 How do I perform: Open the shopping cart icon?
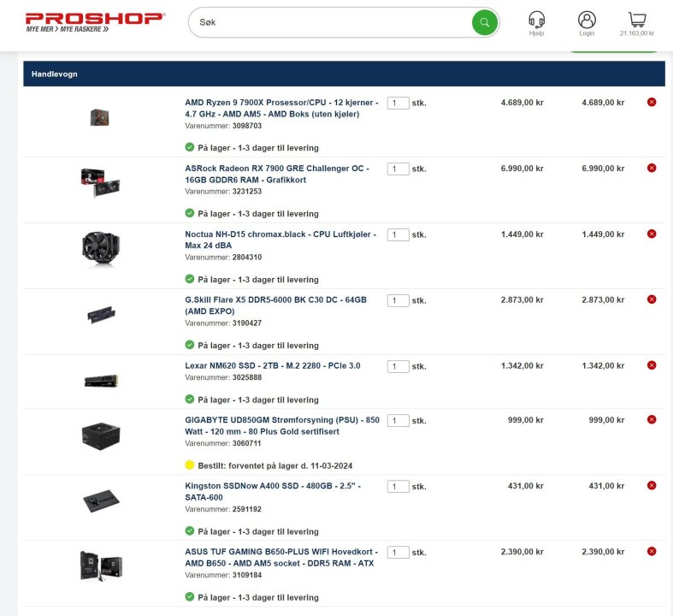(x=637, y=20)
